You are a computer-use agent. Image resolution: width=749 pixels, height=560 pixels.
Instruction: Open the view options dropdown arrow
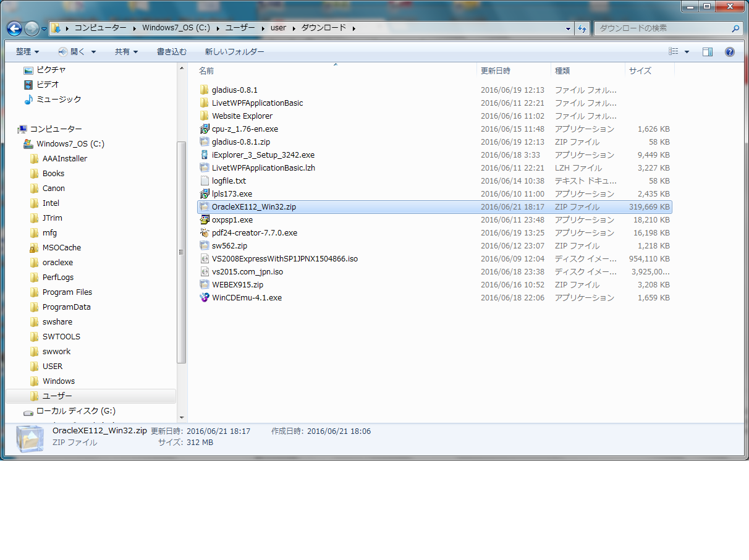click(687, 52)
